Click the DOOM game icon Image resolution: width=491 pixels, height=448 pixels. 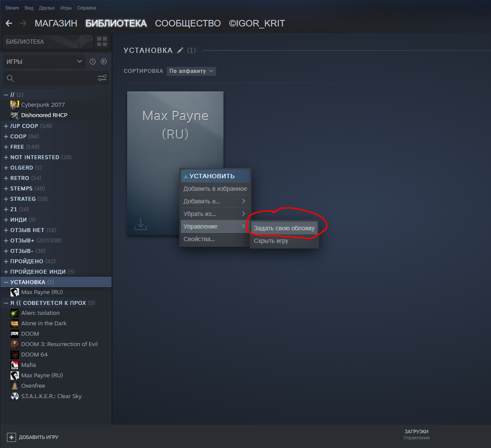pos(14,334)
